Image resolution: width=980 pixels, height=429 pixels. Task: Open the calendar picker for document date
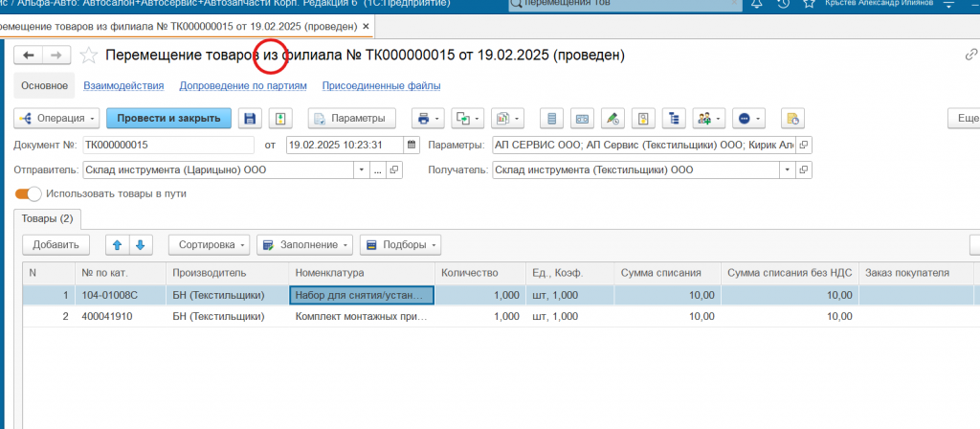[412, 146]
